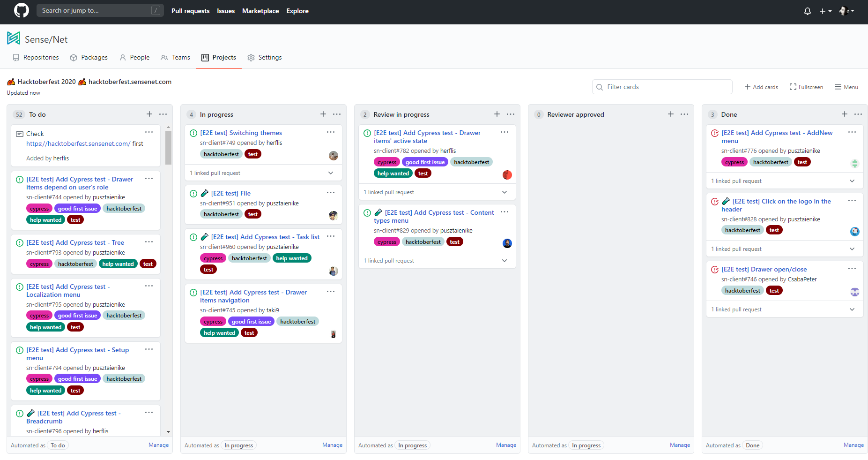Image resolution: width=868 pixels, height=460 pixels.
Task: Go to the Packages tab
Action: [89, 58]
